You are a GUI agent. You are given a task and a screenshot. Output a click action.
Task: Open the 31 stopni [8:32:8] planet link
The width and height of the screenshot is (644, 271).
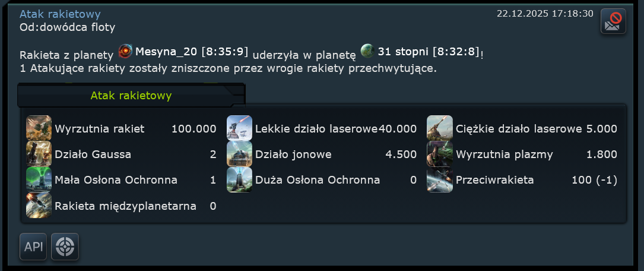(x=429, y=52)
